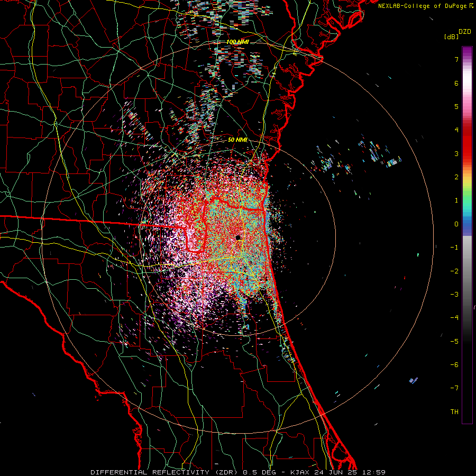The width and height of the screenshot is (476, 476).
Task: Click the 50 NMI range ring label
Action: (x=237, y=140)
